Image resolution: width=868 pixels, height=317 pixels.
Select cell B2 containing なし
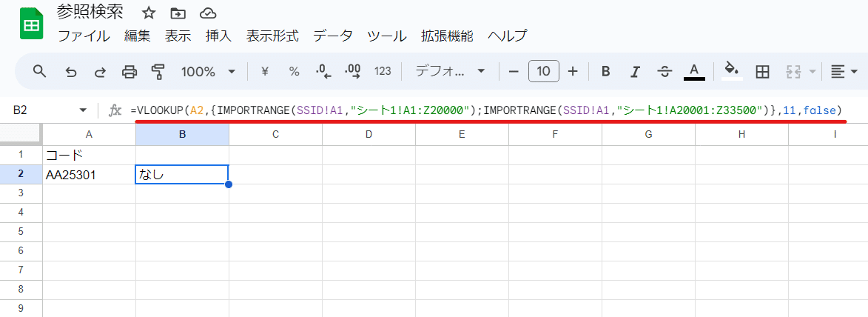[182, 174]
